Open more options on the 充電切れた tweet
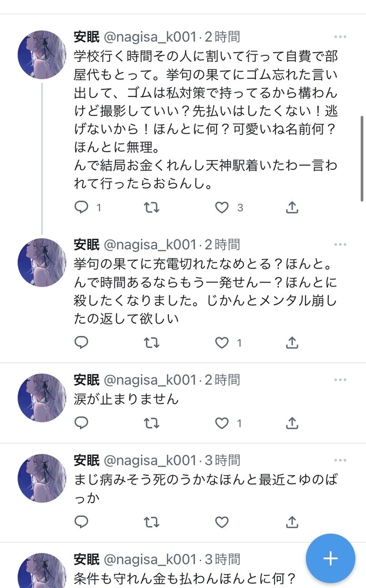Viewport: 366px width, 588px height. tap(340, 244)
